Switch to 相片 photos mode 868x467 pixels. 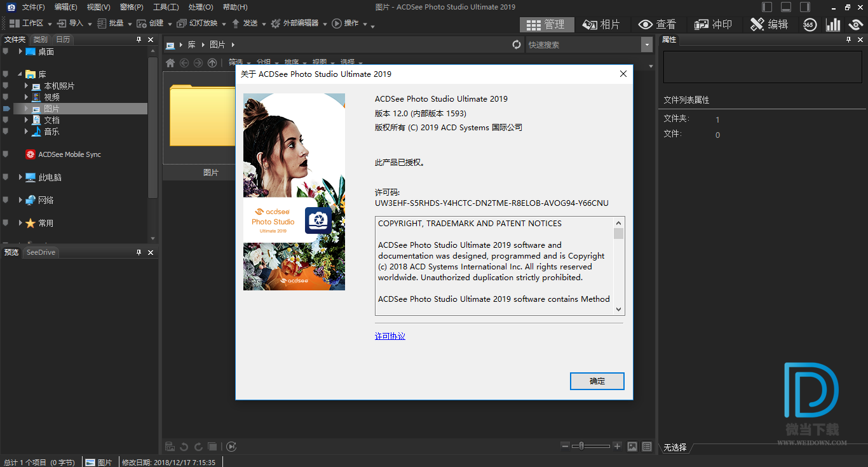click(602, 24)
